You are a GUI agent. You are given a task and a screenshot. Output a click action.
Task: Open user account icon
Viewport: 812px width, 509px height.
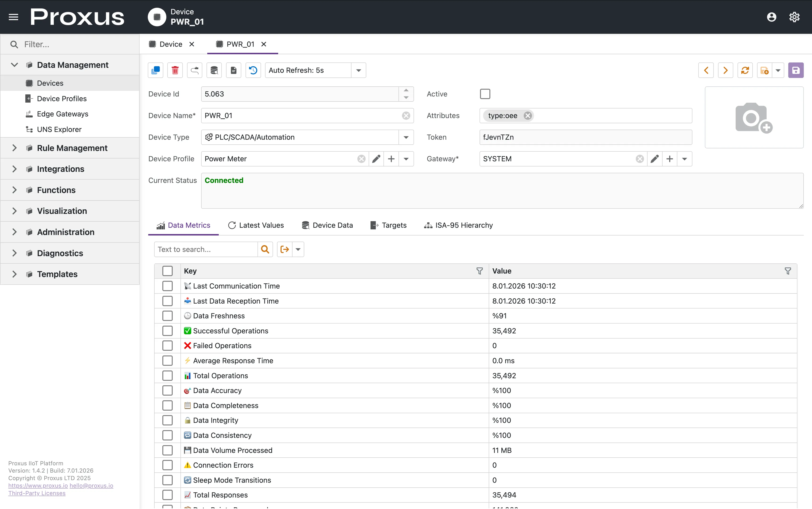click(x=771, y=17)
